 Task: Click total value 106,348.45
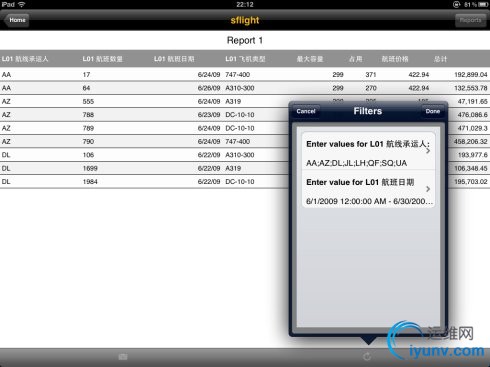pyautogui.click(x=471, y=168)
